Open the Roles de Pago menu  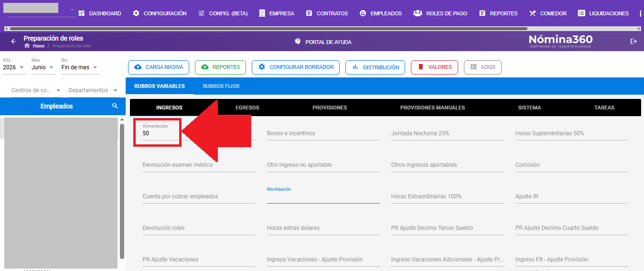[440, 13]
